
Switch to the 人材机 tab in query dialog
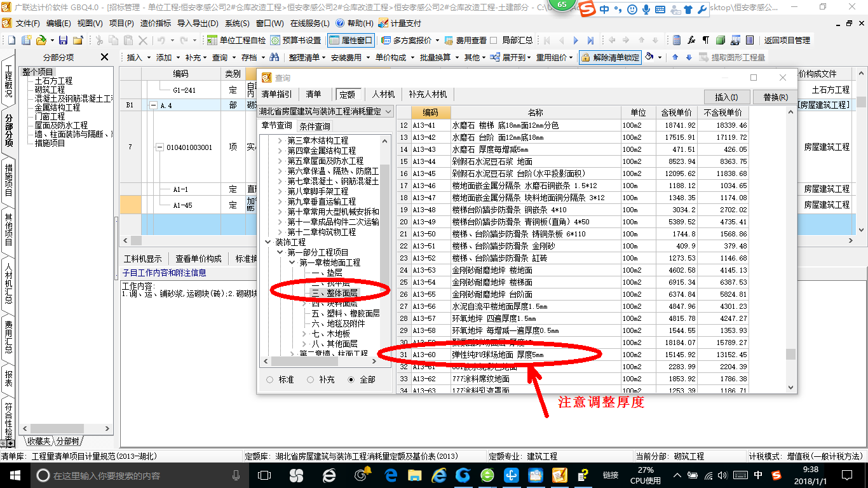pyautogui.click(x=384, y=94)
